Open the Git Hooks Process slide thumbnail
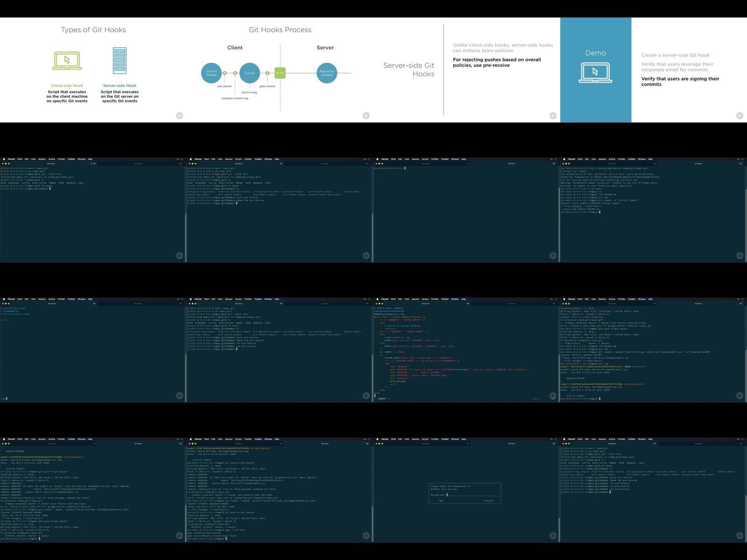Screen dimensions: 747x560 click(280, 70)
